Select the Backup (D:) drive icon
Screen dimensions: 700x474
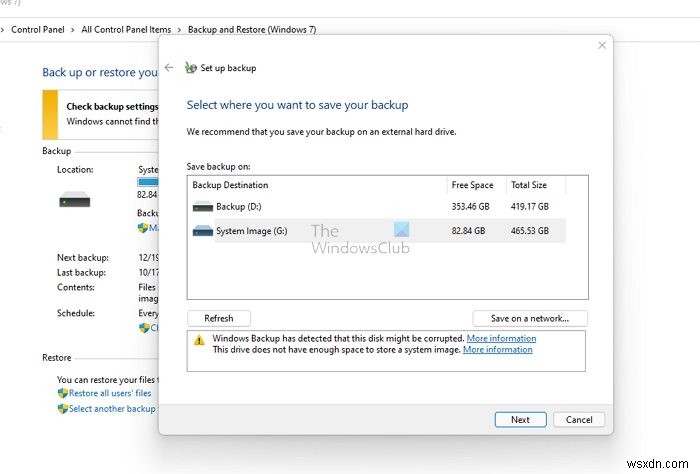click(203, 207)
